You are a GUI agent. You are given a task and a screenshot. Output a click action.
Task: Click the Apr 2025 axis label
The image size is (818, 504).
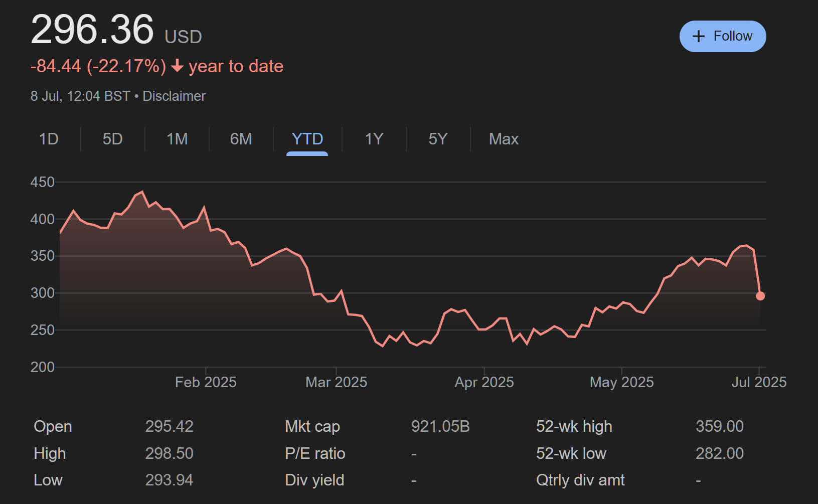(484, 382)
